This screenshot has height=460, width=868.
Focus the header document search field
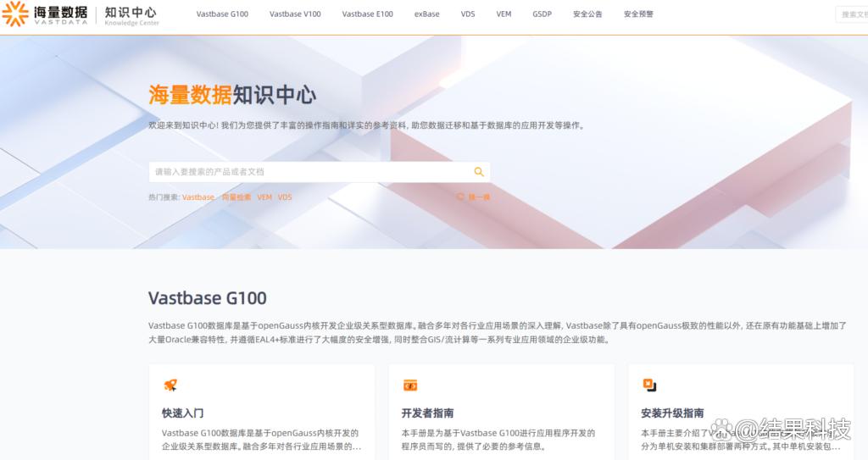[853, 14]
